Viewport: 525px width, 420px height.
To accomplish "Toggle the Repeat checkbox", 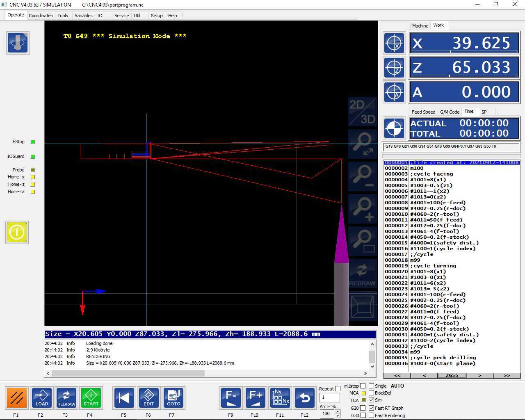I will (338, 389).
